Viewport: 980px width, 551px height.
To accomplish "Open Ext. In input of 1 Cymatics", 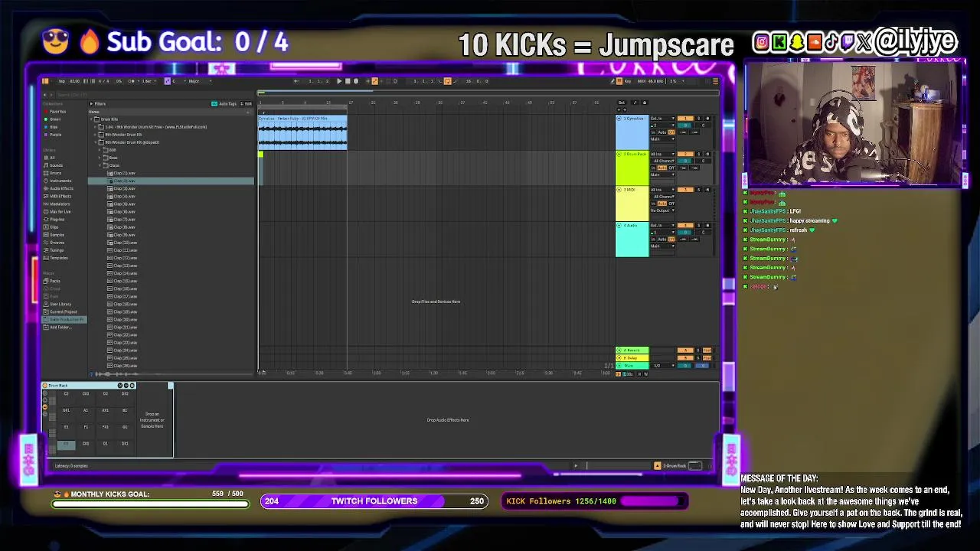I will [x=663, y=119].
